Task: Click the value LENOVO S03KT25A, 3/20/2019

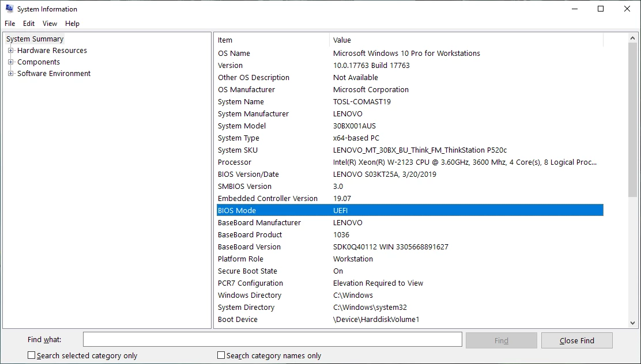Action: [384, 175]
